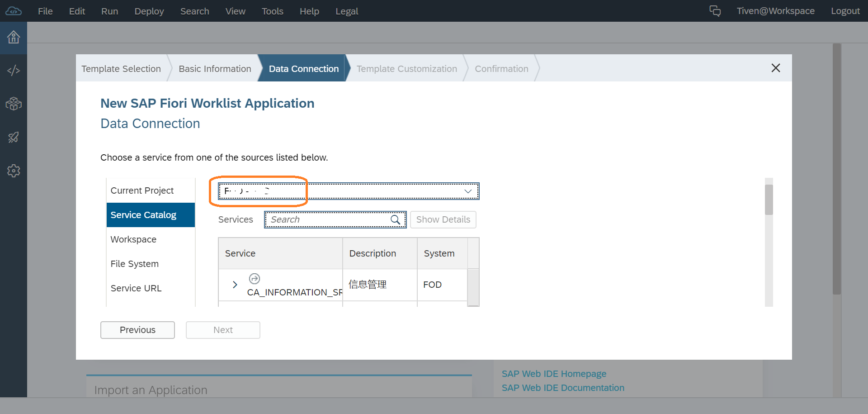
Task: Click the Description column header
Action: pos(380,253)
